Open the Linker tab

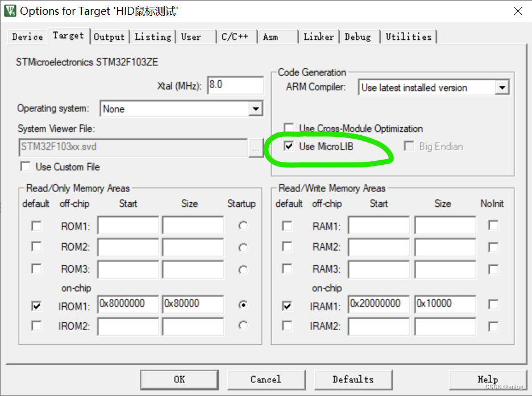[x=319, y=36]
